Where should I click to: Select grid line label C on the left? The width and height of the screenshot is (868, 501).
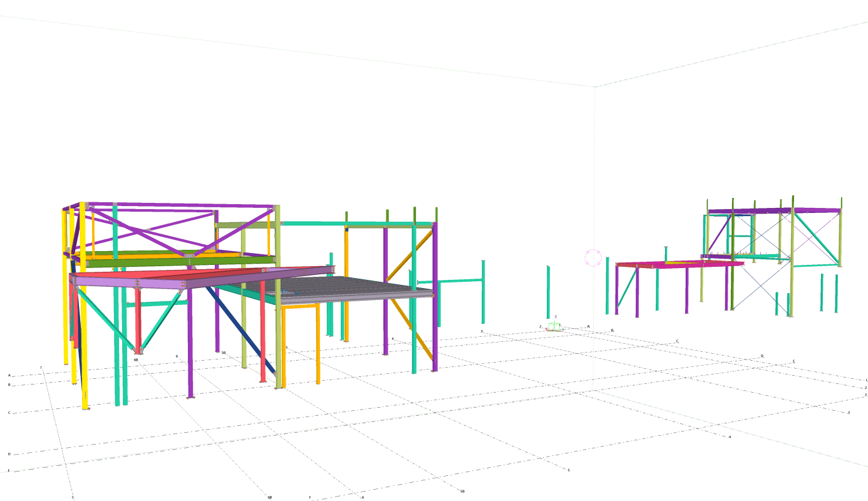9,413
